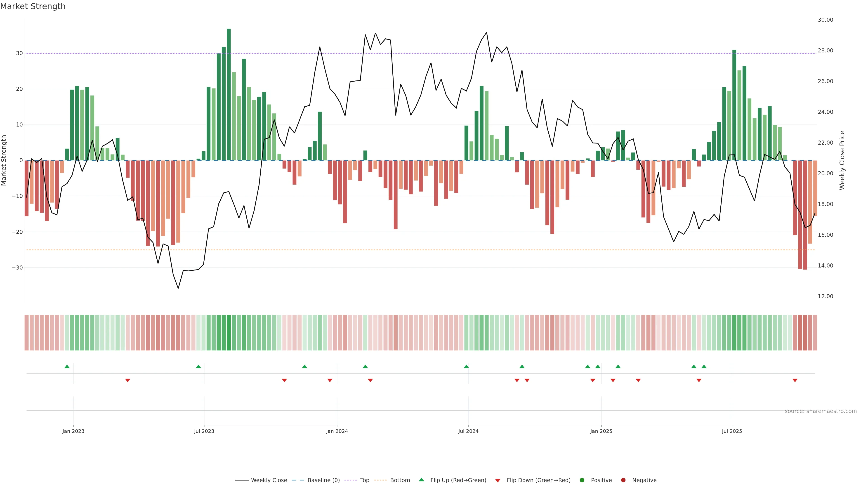This screenshot has height=488, width=868.
Task: Click the Flip Up green triangle legend icon
Action: (421, 480)
